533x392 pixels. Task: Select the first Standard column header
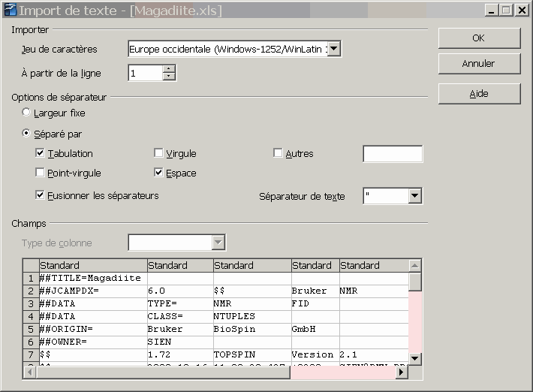pos(93,266)
